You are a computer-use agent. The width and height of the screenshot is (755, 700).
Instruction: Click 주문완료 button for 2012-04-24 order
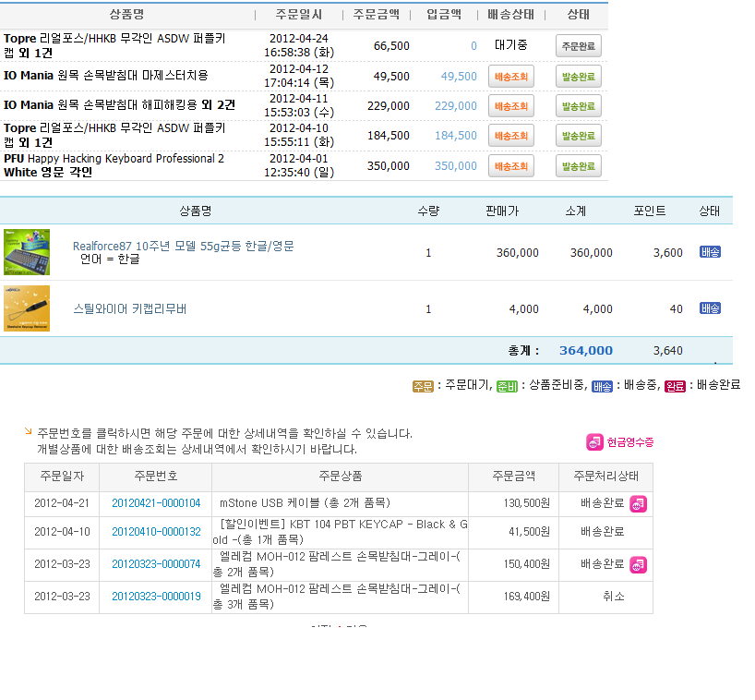pos(579,46)
